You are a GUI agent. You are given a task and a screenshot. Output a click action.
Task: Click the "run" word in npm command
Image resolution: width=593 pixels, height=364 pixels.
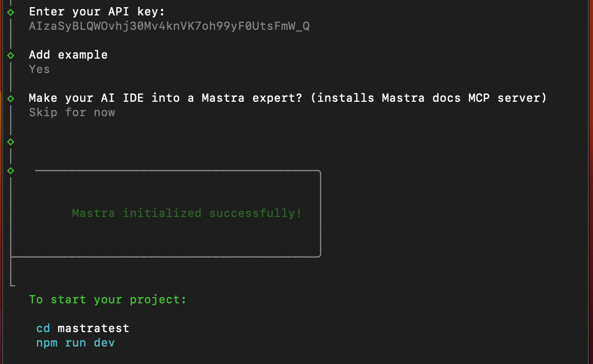click(76, 342)
